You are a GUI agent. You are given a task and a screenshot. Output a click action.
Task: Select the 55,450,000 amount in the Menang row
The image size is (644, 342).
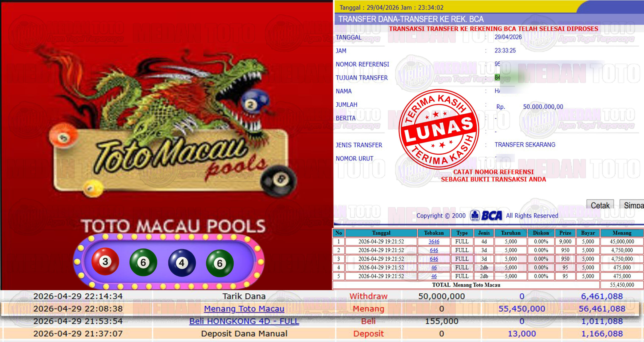522,309
